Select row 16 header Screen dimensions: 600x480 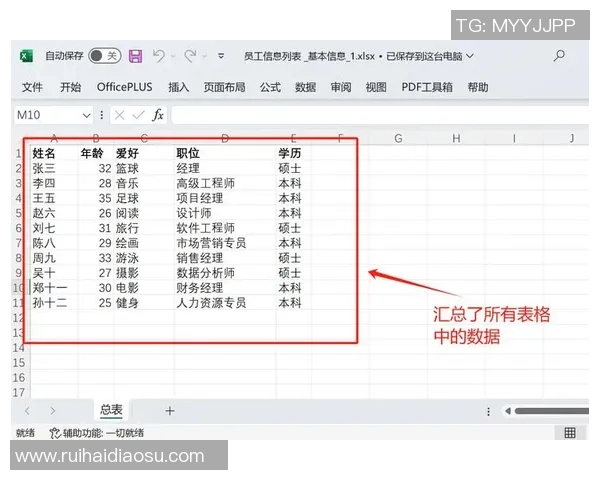(x=19, y=377)
